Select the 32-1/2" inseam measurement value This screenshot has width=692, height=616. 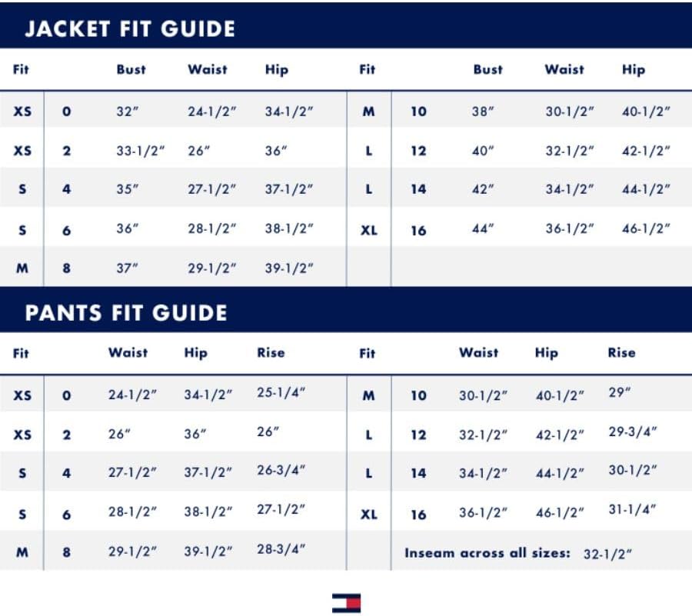click(607, 554)
